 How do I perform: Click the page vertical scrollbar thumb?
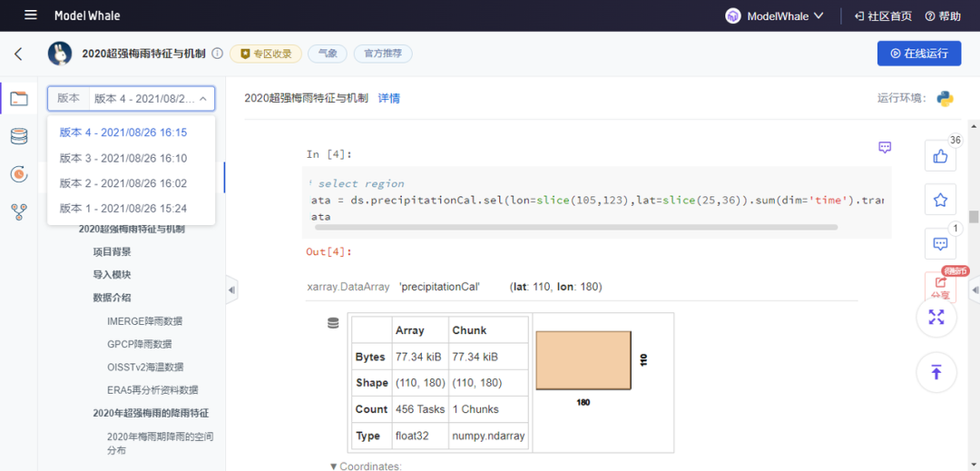(x=973, y=217)
